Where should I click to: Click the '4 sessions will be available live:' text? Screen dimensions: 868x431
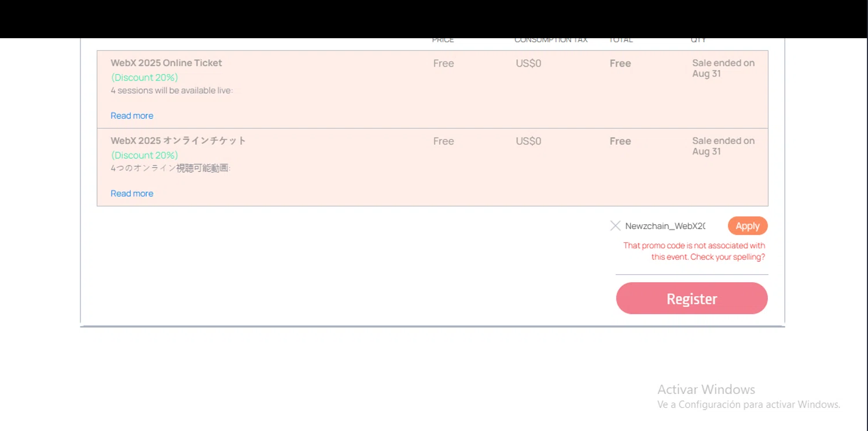[172, 90]
